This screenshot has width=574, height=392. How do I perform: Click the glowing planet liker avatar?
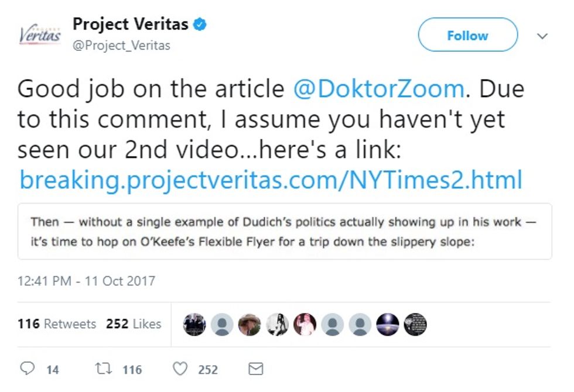pyautogui.click(x=388, y=324)
